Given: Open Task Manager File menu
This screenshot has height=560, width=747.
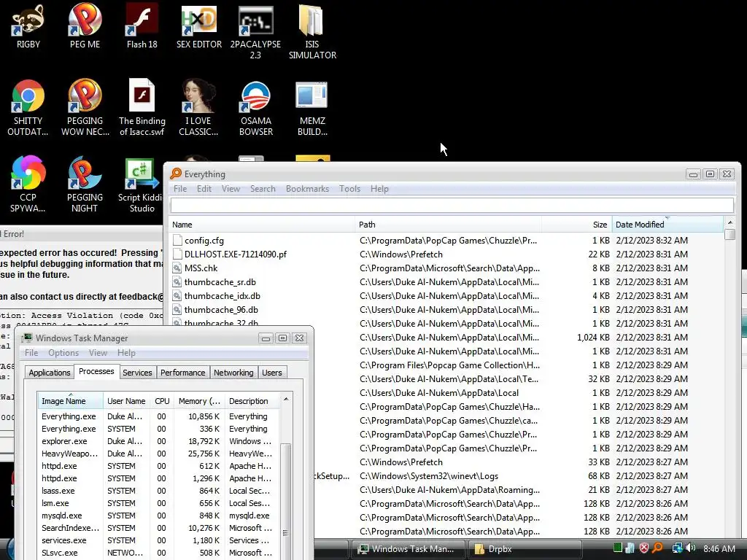Looking at the screenshot, I should click(x=31, y=352).
